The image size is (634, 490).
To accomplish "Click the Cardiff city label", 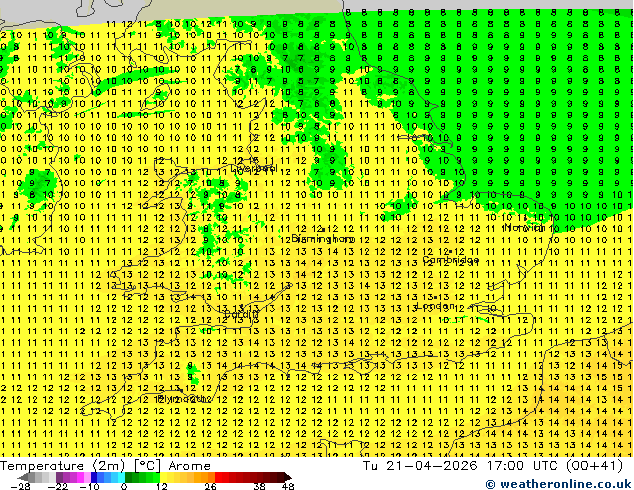I will (241, 314).
